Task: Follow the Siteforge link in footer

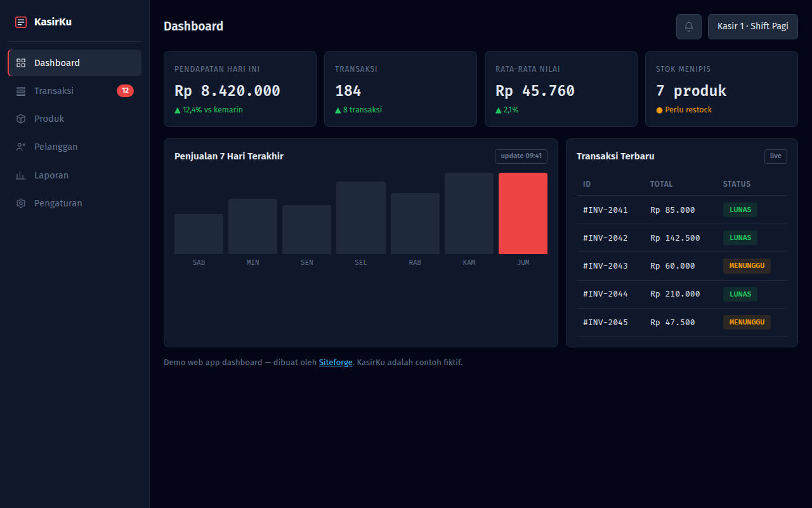Action: 336,363
